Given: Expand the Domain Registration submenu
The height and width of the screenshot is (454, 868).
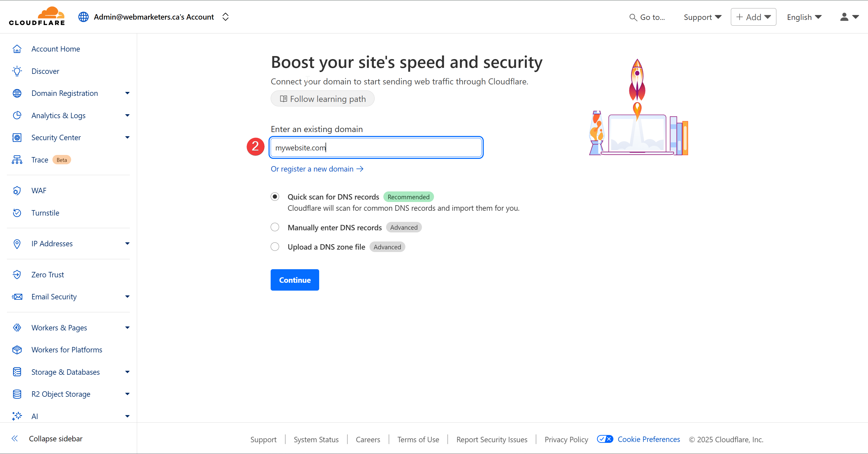Looking at the screenshot, I should tap(127, 93).
